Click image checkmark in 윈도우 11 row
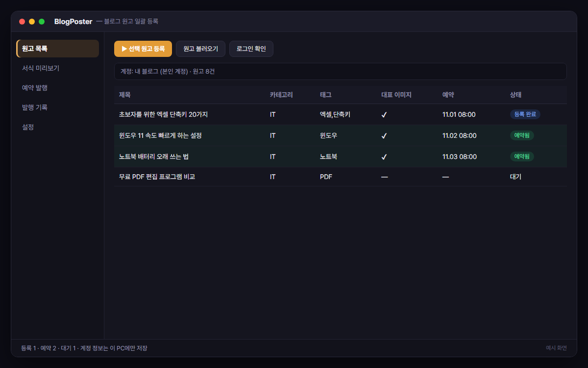The width and height of the screenshot is (588, 368). click(384, 136)
